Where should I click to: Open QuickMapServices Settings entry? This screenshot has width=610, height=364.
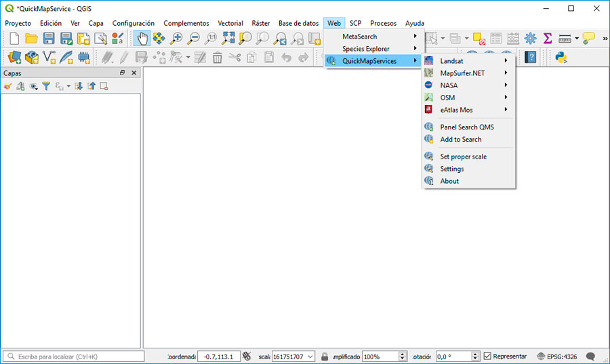pyautogui.click(x=469, y=169)
